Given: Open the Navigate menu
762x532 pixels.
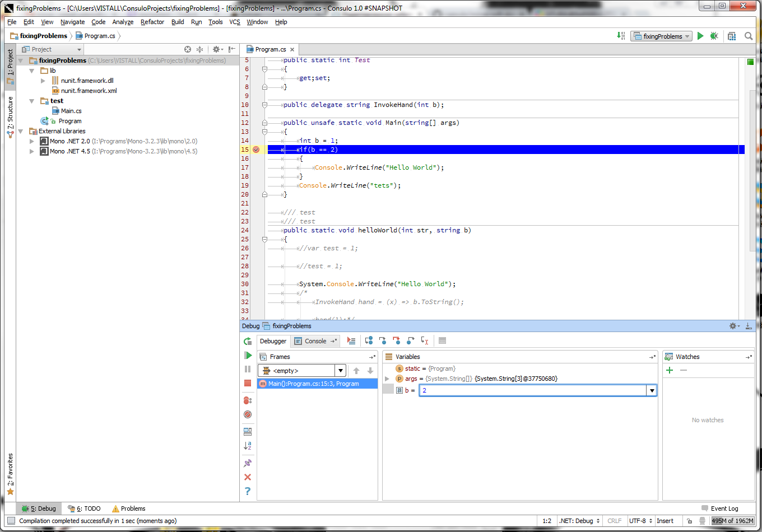Looking at the screenshot, I should pos(73,22).
